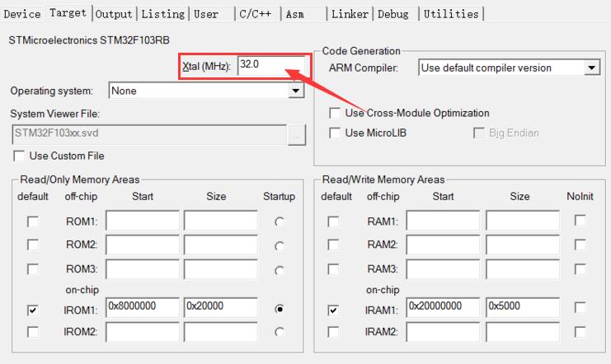Click the System Viewer File path field

(x=149, y=134)
